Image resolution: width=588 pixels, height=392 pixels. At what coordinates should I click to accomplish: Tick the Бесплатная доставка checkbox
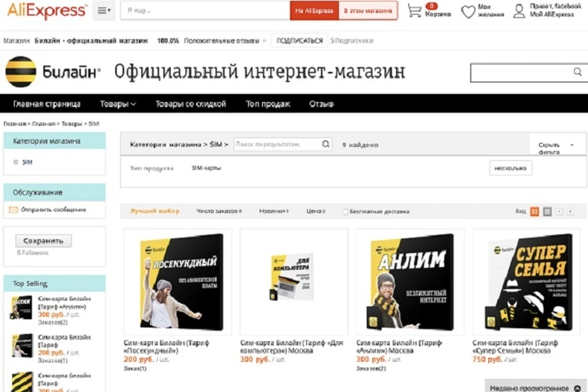[345, 211]
